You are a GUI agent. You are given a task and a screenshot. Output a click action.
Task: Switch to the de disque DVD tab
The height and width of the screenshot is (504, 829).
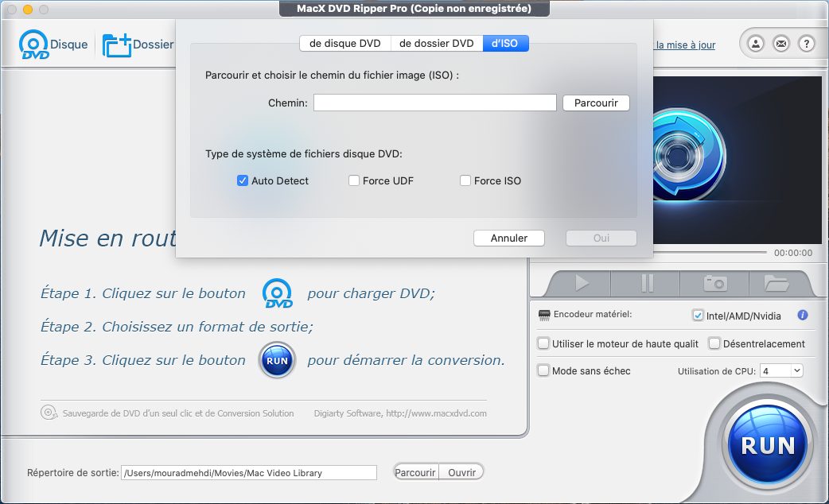[x=344, y=43]
